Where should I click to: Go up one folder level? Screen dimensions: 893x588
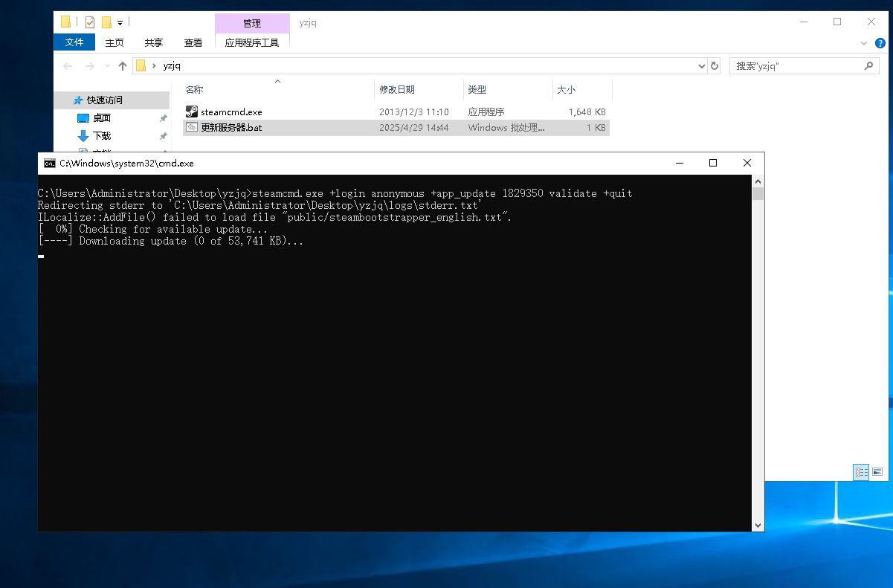[x=123, y=66]
